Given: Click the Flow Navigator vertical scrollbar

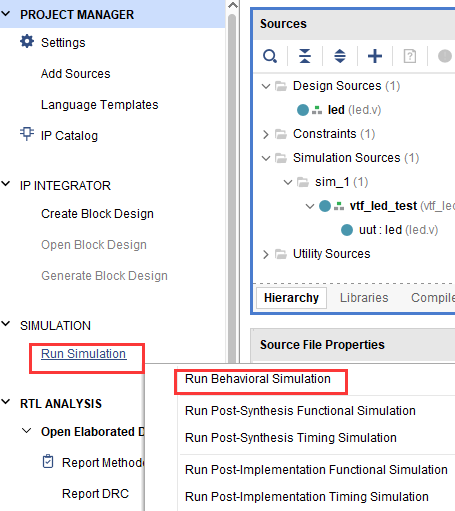Looking at the screenshot, I should (232, 187).
